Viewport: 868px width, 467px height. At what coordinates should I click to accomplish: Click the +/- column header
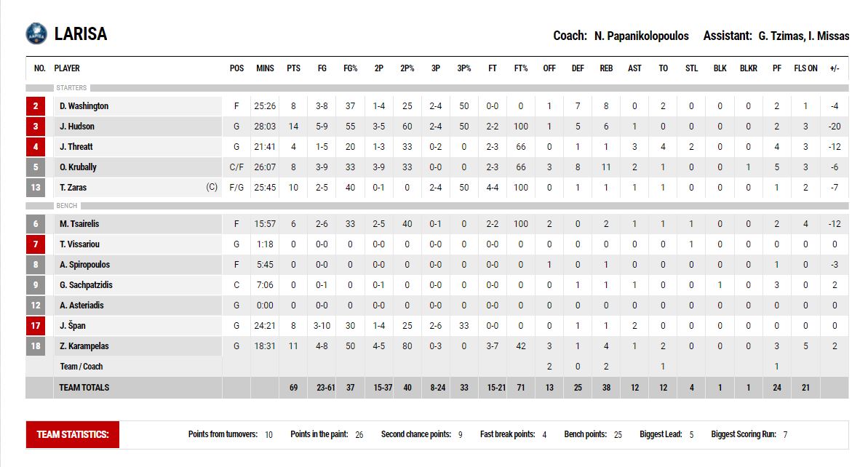[x=834, y=68]
